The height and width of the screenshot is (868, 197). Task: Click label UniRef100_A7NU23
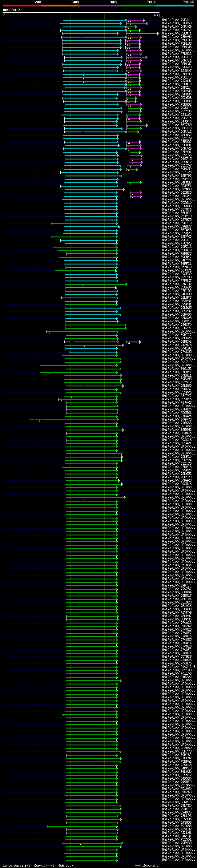point(177,54)
